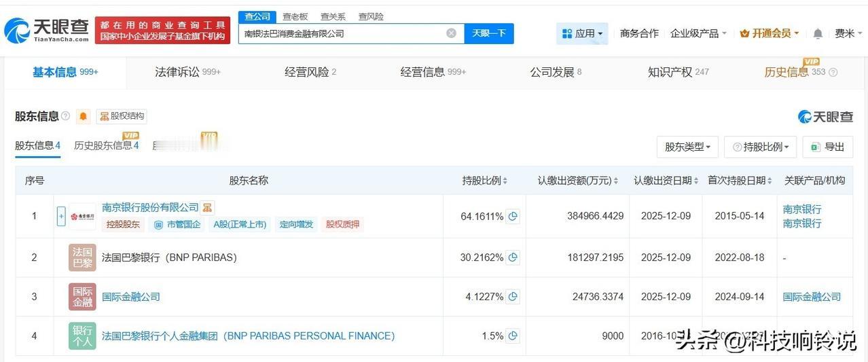868x362 pixels.
Task: Select the 经营风险 tab
Action: click(x=310, y=72)
